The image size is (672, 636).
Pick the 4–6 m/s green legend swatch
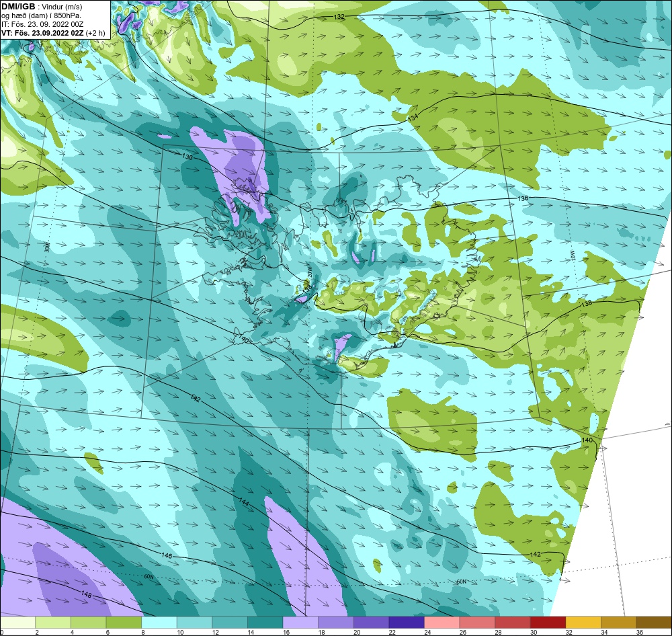[88, 623]
